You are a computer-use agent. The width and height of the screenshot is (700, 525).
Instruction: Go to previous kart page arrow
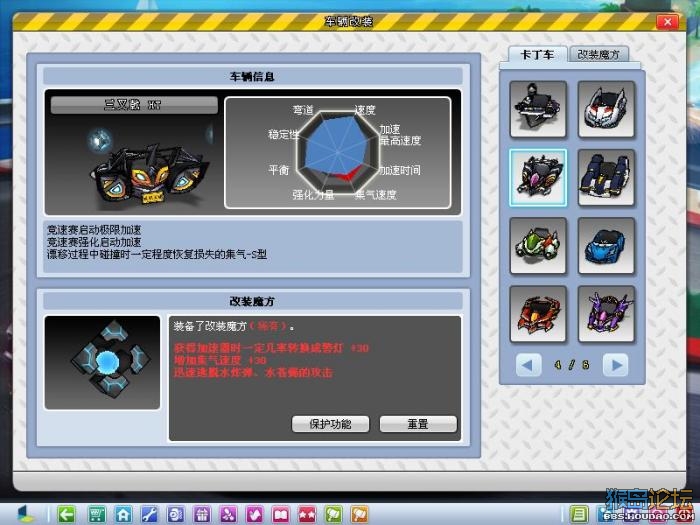[x=529, y=365]
